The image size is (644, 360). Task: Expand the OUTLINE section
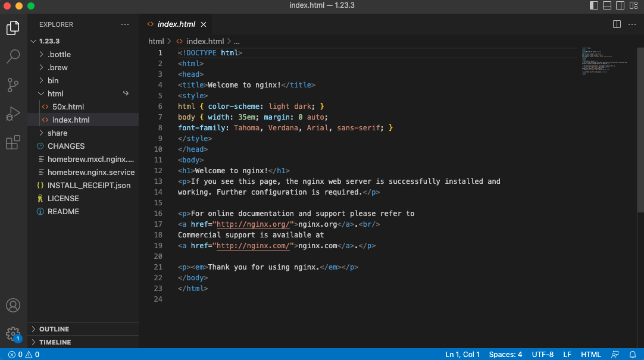[x=83, y=329]
